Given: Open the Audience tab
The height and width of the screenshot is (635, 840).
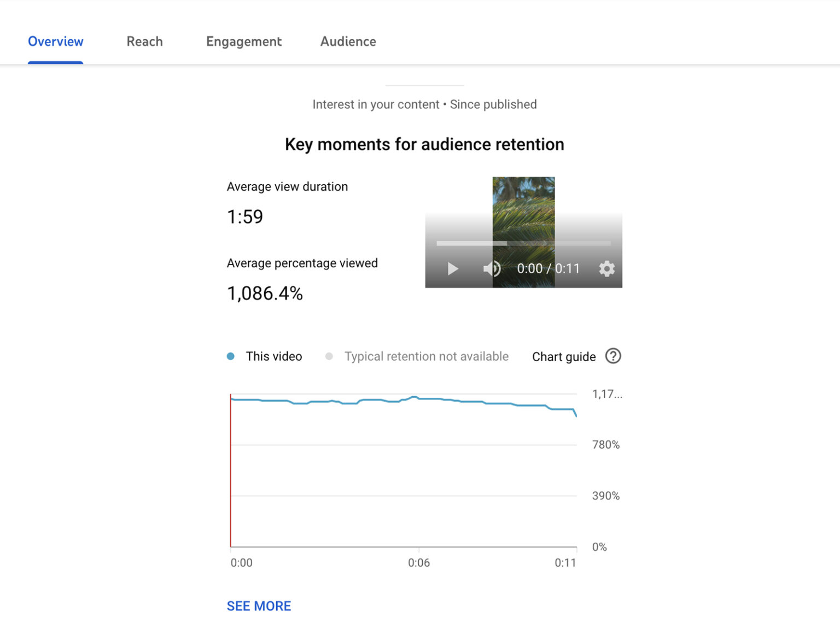Looking at the screenshot, I should click(x=348, y=42).
